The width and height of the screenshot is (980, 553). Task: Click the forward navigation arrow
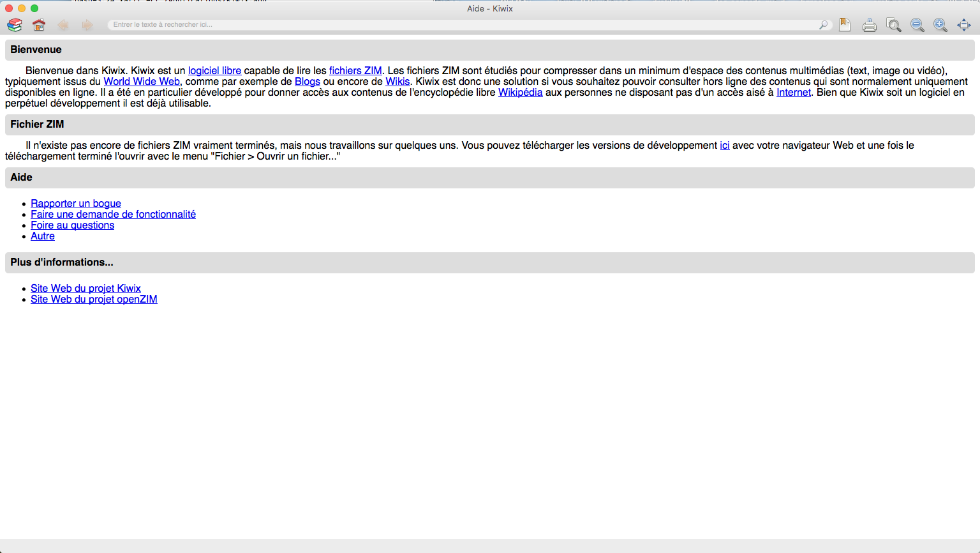pos(87,25)
